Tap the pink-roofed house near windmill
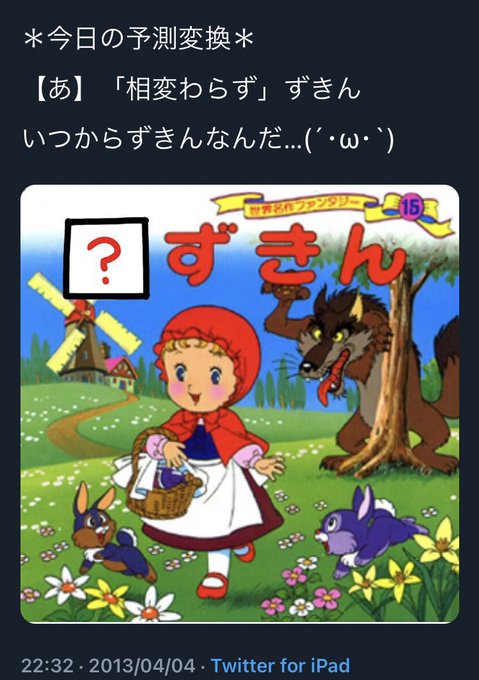The width and height of the screenshot is (479, 680). (121, 372)
